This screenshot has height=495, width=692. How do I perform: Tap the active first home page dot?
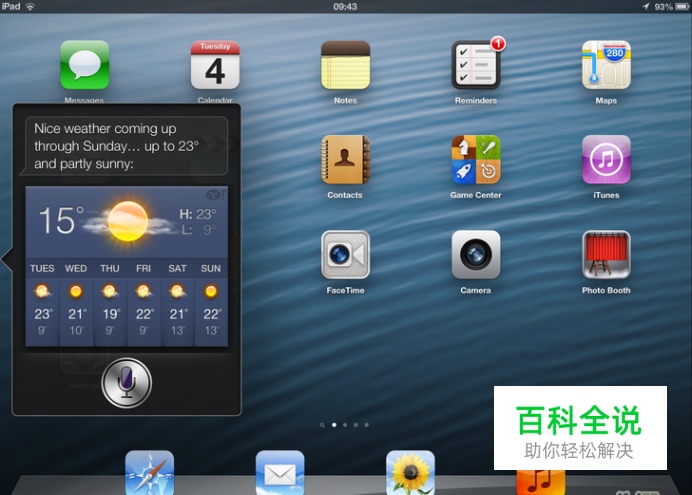pos(334,425)
